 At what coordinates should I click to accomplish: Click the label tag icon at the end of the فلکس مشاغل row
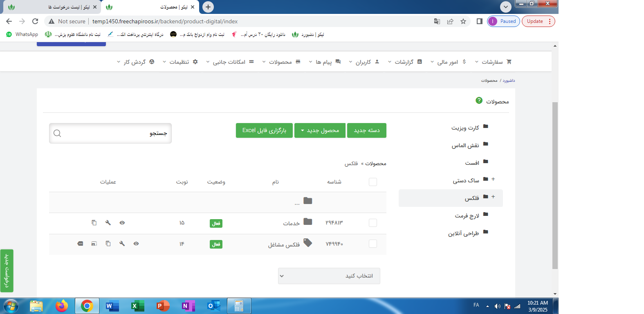pyautogui.click(x=80, y=244)
